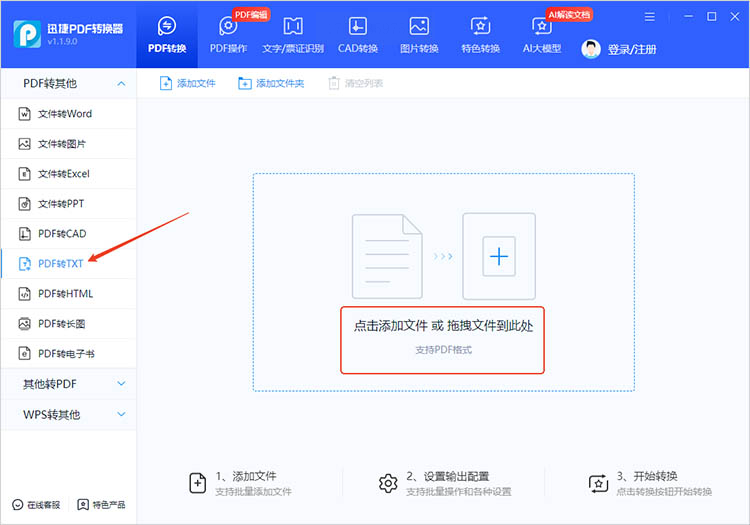Select 文件转Excel in the sidebar
750x525 pixels.
pyautogui.click(x=68, y=174)
